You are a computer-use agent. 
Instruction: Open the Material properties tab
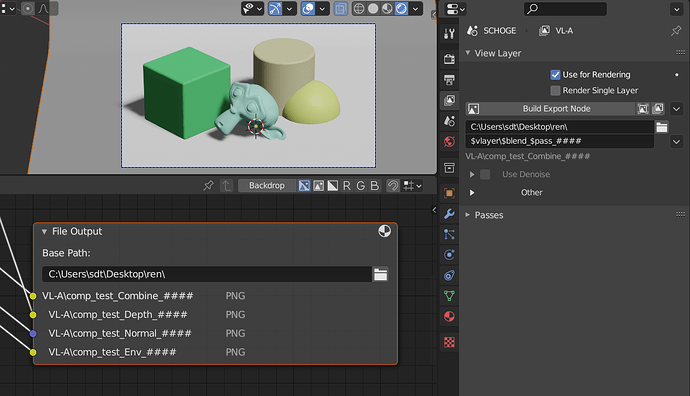pyautogui.click(x=449, y=316)
